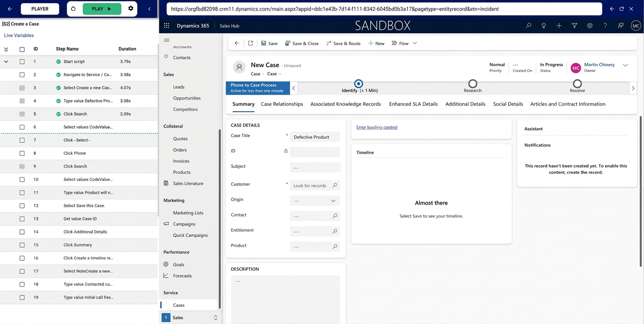Select the Resolve process stage marker

tap(577, 84)
